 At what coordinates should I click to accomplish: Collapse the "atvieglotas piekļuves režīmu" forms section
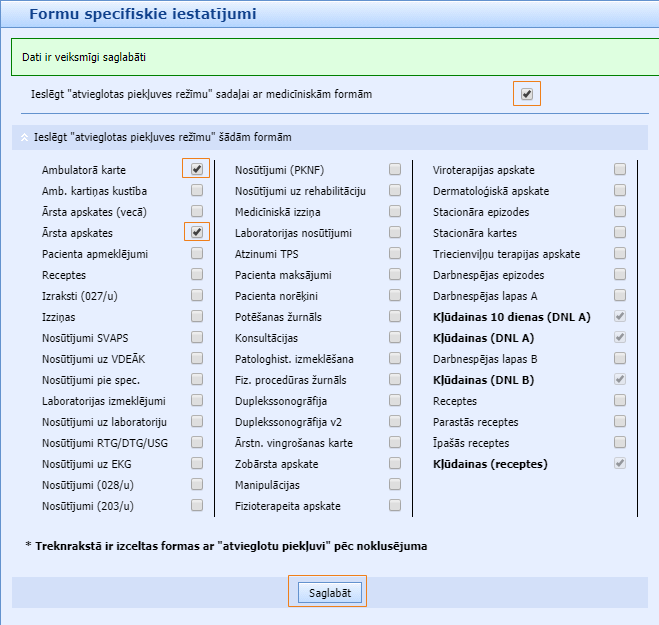(23, 136)
